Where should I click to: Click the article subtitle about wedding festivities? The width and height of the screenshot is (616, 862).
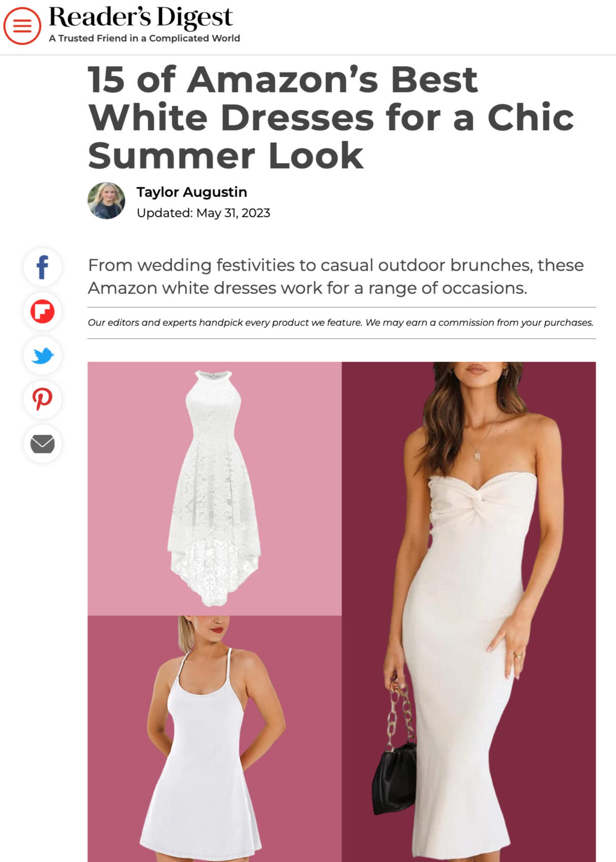(336, 276)
